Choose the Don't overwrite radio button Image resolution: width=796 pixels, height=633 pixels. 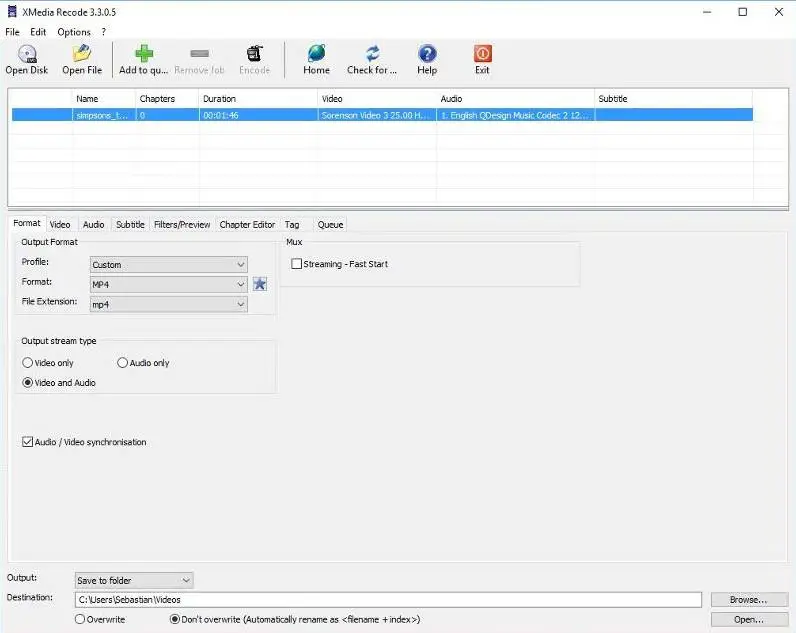pyautogui.click(x=175, y=619)
